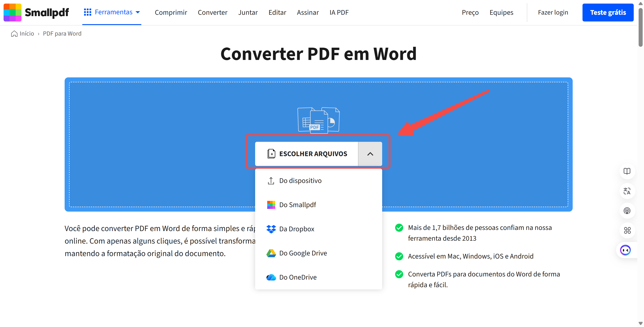Open the Editar tool

coord(277,12)
